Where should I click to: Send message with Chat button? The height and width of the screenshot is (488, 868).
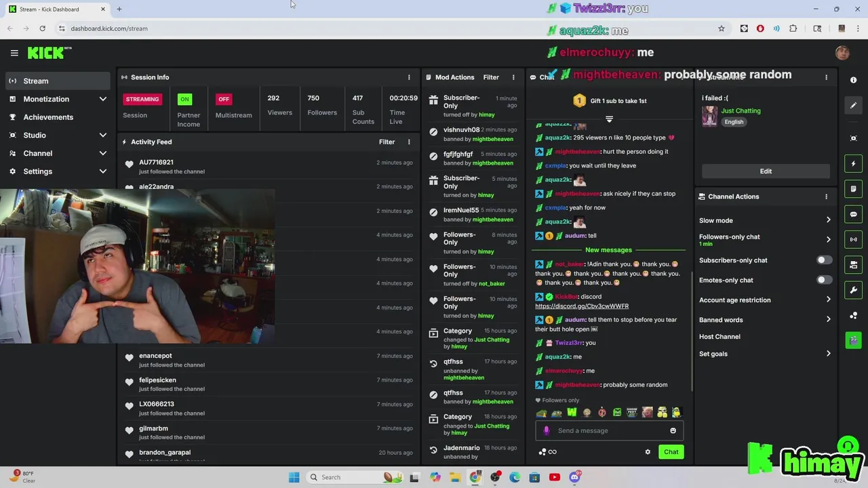[x=671, y=452]
